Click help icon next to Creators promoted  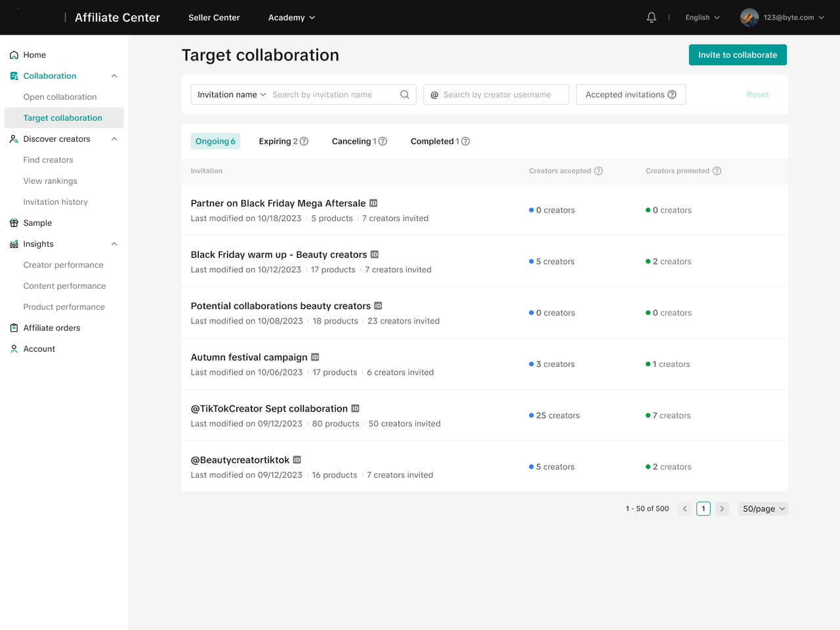pyautogui.click(x=717, y=171)
